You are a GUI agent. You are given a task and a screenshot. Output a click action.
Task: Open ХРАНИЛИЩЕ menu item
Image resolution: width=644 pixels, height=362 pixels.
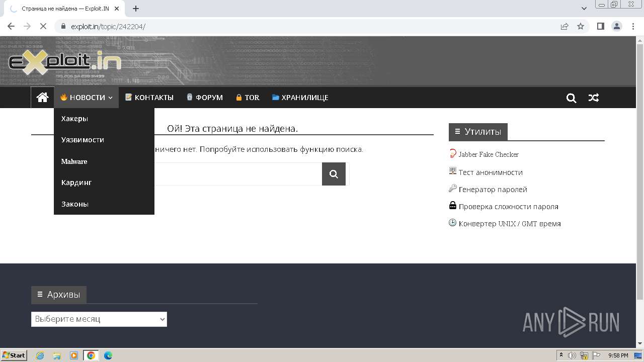(x=300, y=98)
